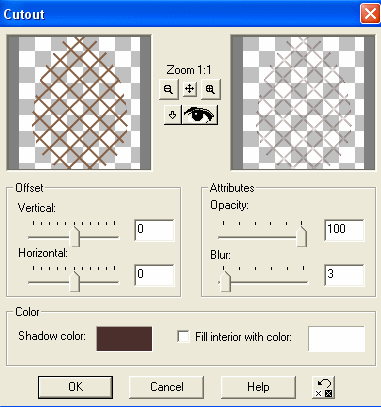Screen dimensions: 381x407
Task: Open the Shadow color swatch
Action: click(x=124, y=339)
